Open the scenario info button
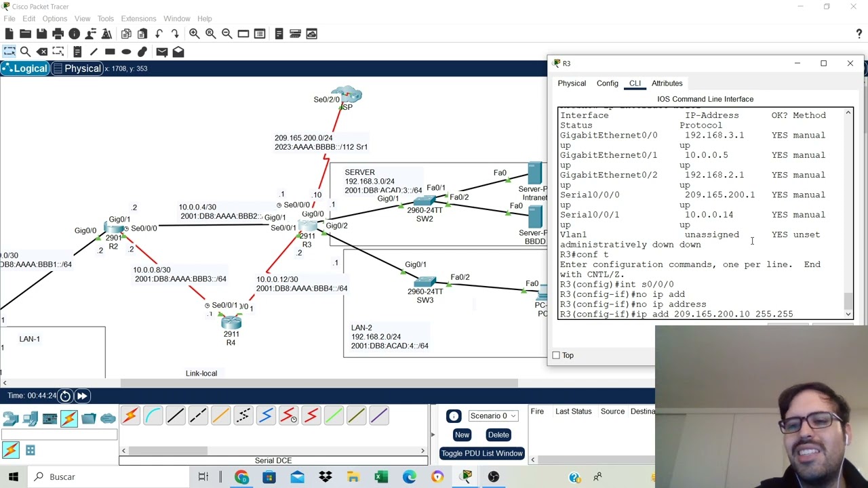Viewport: 868px width, 488px height. pyautogui.click(x=454, y=416)
